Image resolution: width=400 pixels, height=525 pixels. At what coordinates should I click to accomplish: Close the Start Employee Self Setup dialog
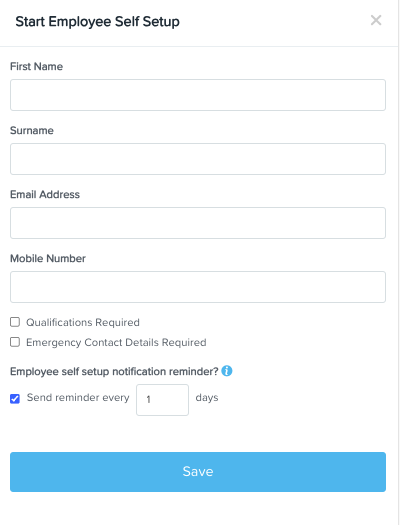pos(376,20)
